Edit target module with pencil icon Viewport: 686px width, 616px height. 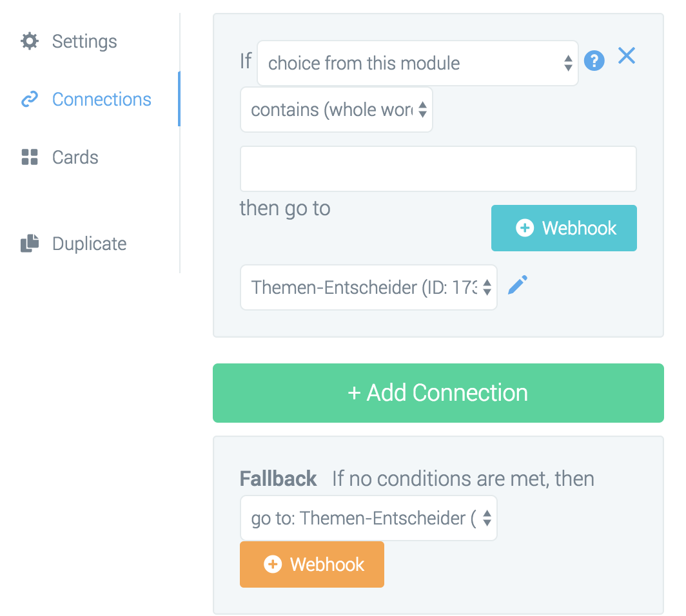[518, 285]
